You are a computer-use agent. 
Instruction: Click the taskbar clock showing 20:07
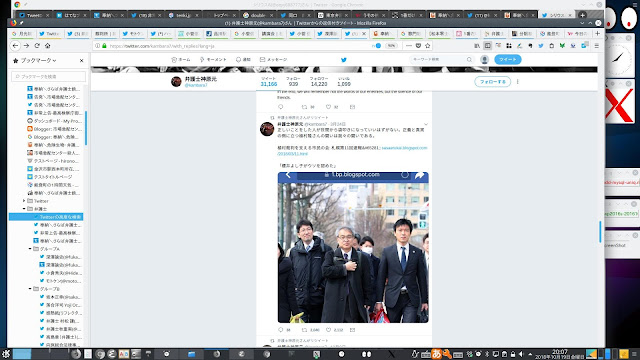560,354
